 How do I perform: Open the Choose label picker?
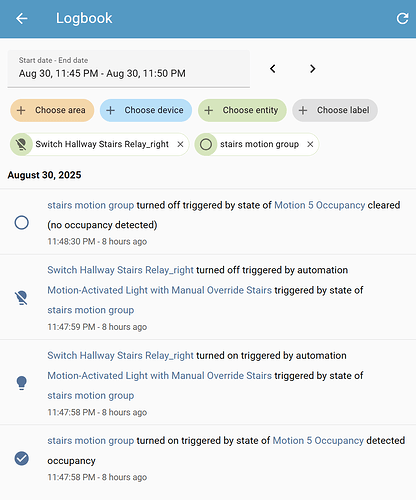click(x=335, y=110)
